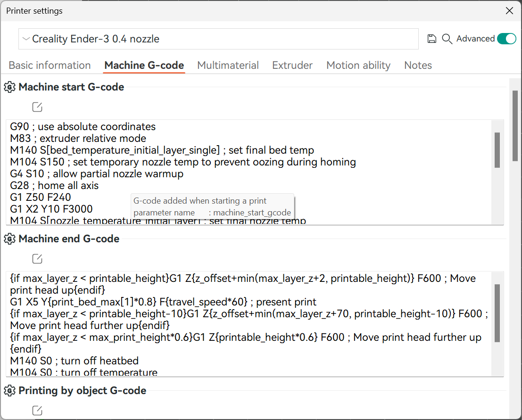Click the Machine start G-code text box scrollbar
This screenshot has height=420, width=522.
[x=497, y=150]
